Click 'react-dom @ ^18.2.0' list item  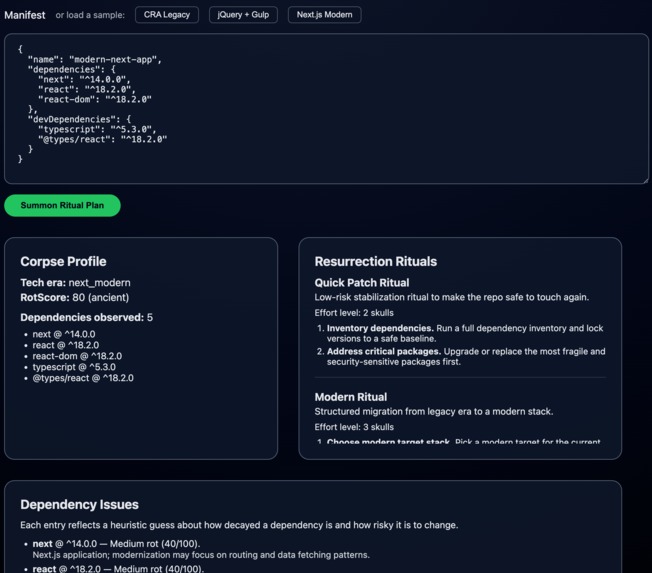pos(77,356)
